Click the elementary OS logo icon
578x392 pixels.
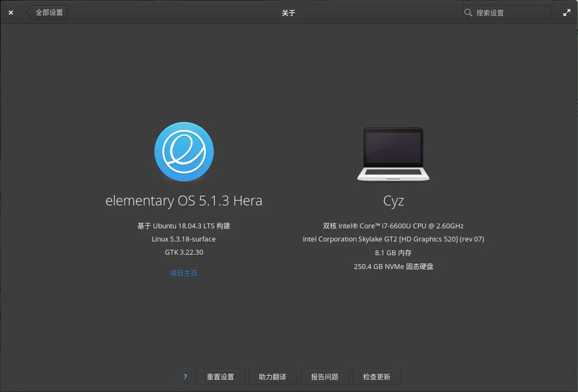184,152
